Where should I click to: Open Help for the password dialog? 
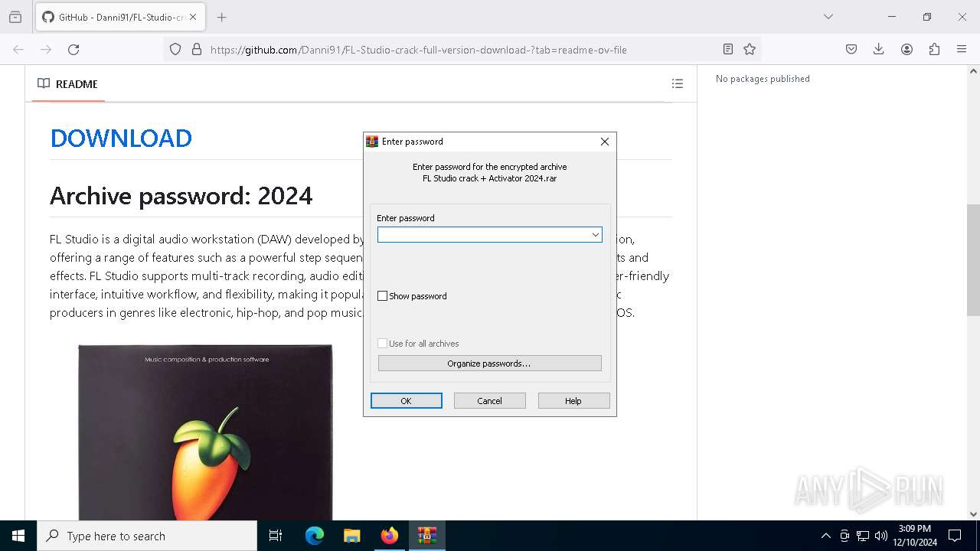573,401
